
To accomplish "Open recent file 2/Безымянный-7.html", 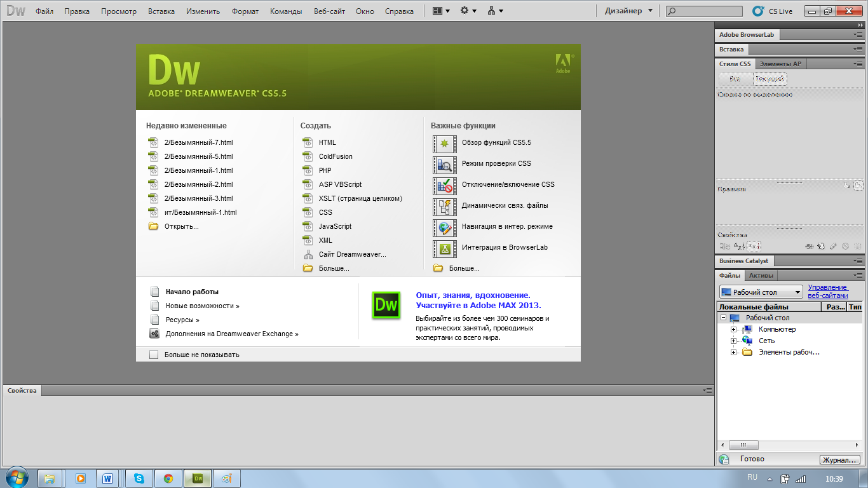I will pyautogui.click(x=198, y=143).
